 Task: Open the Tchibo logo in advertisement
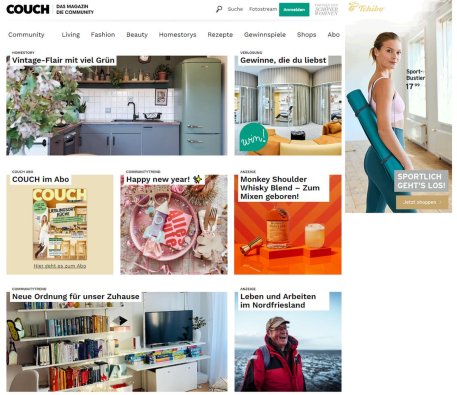(366, 7)
